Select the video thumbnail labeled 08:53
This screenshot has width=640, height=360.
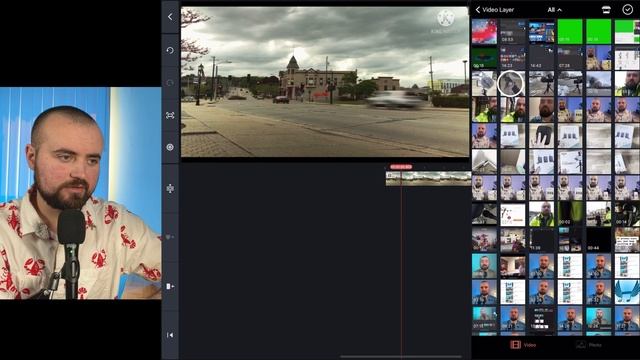513,31
